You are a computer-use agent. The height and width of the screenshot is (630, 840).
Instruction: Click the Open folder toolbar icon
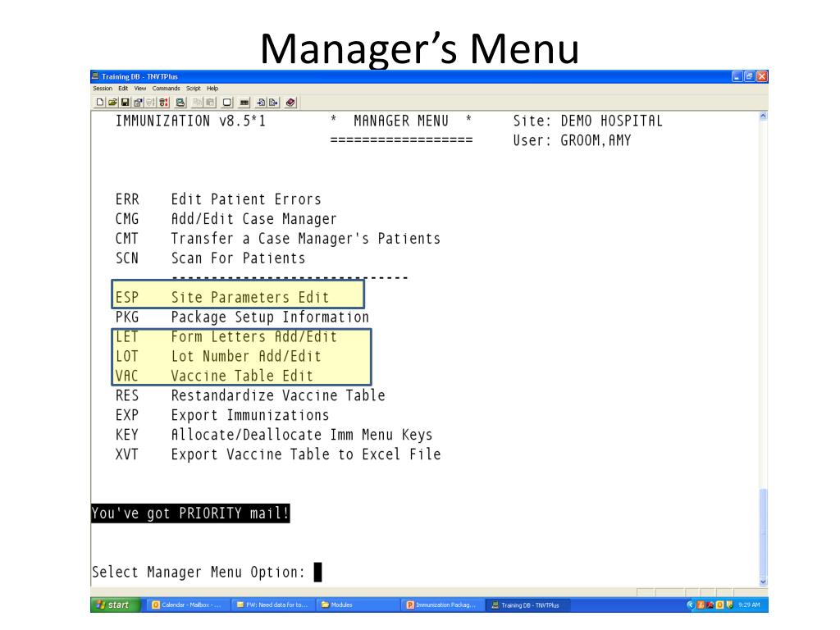(x=112, y=103)
